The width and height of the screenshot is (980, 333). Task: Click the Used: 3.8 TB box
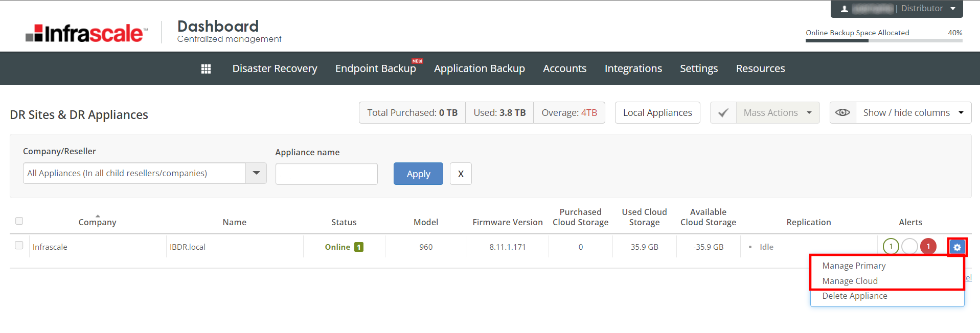pos(499,113)
